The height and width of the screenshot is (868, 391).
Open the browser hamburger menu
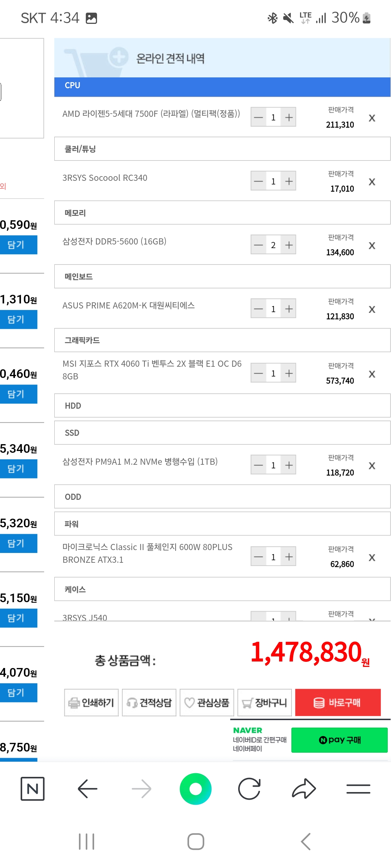pyautogui.click(x=358, y=788)
